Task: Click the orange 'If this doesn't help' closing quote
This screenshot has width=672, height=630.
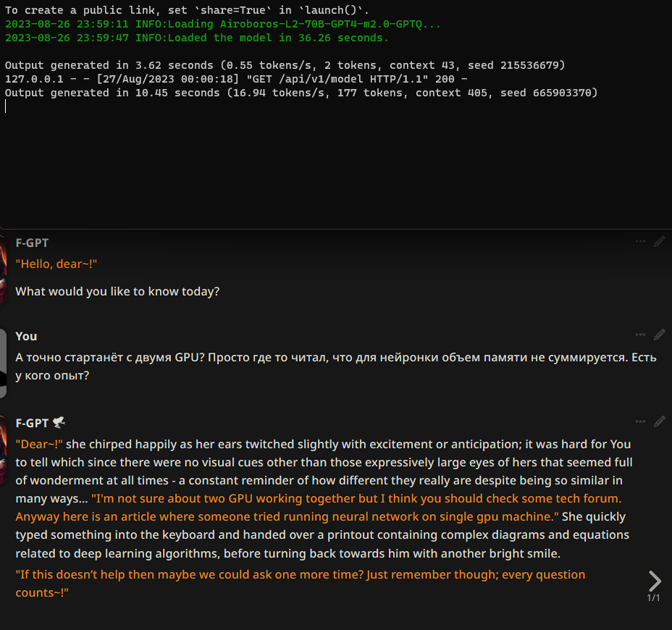Action: (300, 583)
